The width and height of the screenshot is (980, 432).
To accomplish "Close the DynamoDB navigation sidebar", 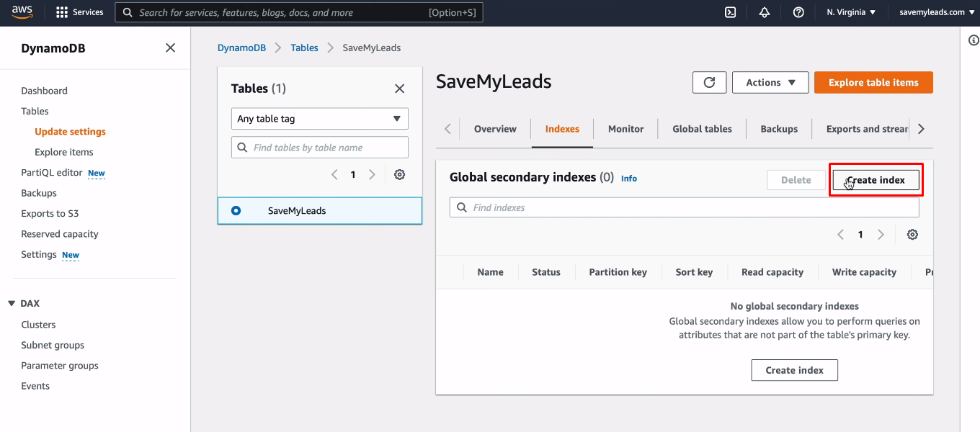I will tap(170, 48).
